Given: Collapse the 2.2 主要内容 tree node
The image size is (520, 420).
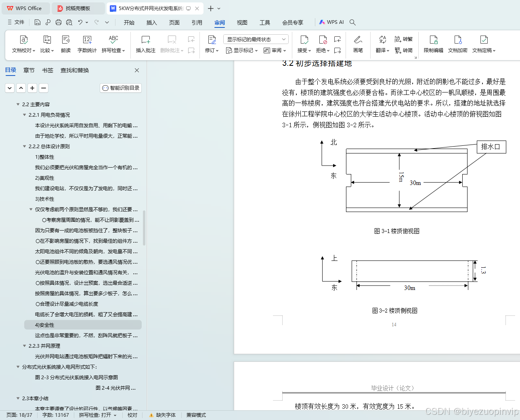Looking at the screenshot, I should click(18, 105).
